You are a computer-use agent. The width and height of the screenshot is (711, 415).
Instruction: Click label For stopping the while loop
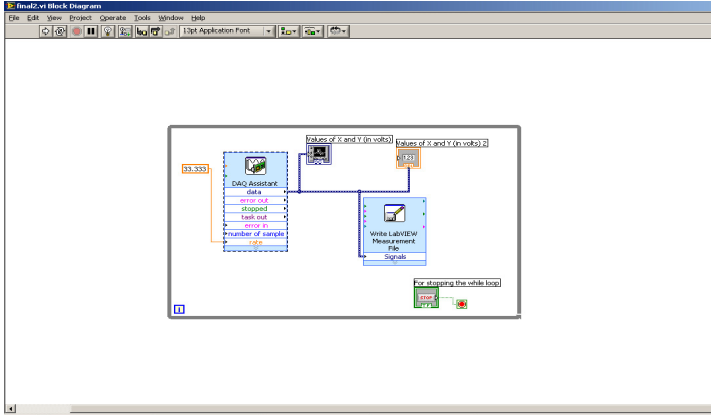457,283
